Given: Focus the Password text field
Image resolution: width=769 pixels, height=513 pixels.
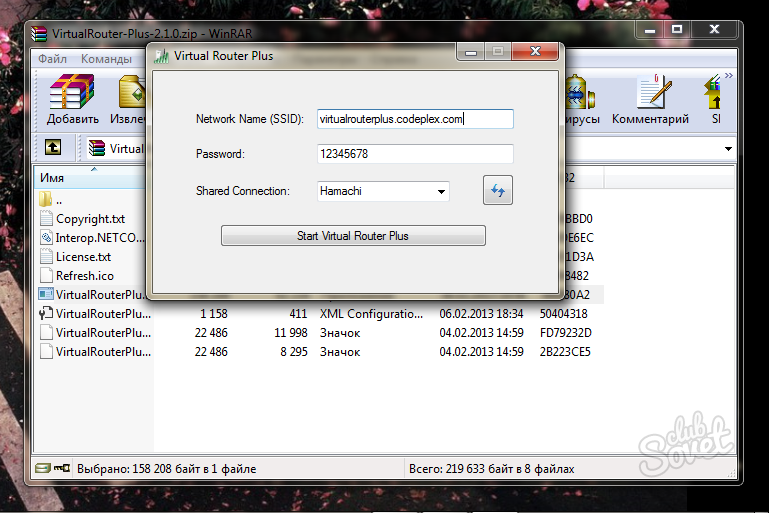Looking at the screenshot, I should tap(414, 154).
